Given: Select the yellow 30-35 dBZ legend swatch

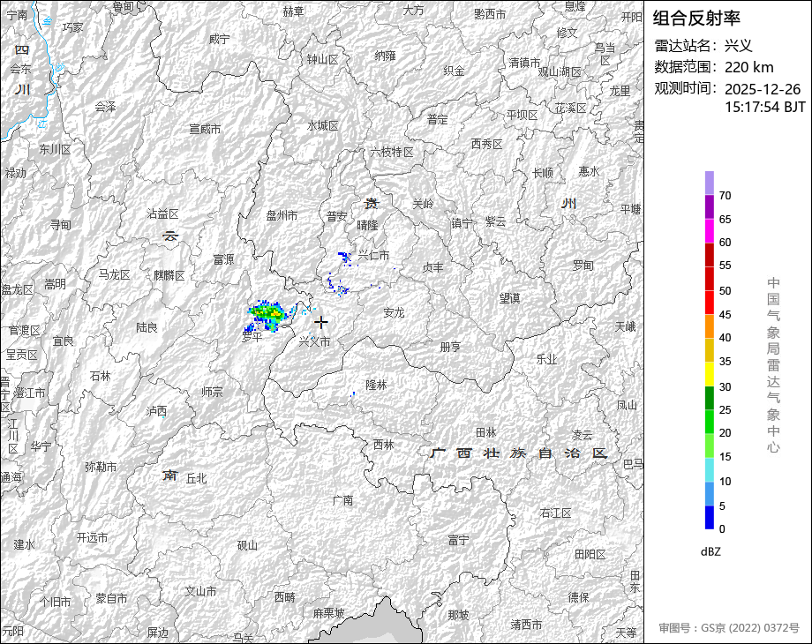Looking at the screenshot, I should 710,374.
